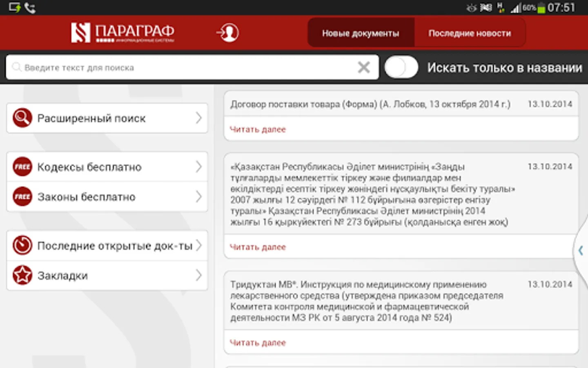
Task: Click the star icon for Закладки
Action: click(x=22, y=275)
